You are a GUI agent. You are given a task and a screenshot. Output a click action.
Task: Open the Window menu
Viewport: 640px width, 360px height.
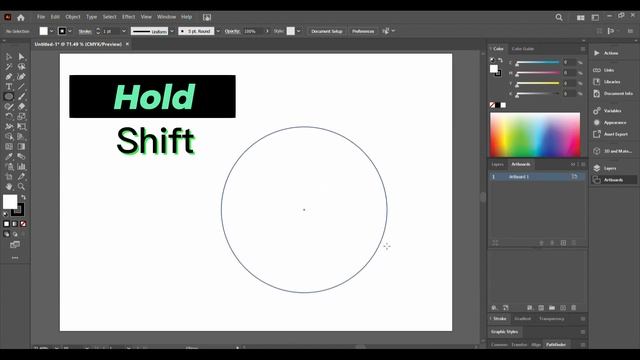[167, 17]
